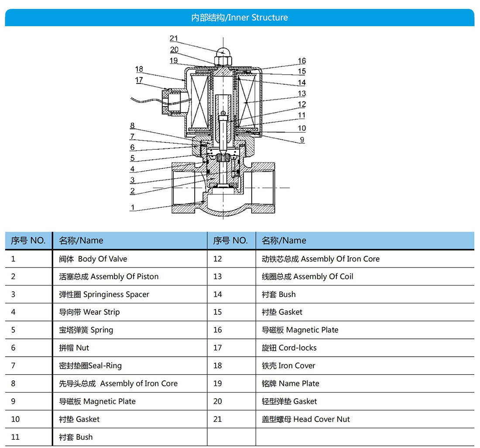Select the 阀体 Body Of Valve cell

coord(130,259)
